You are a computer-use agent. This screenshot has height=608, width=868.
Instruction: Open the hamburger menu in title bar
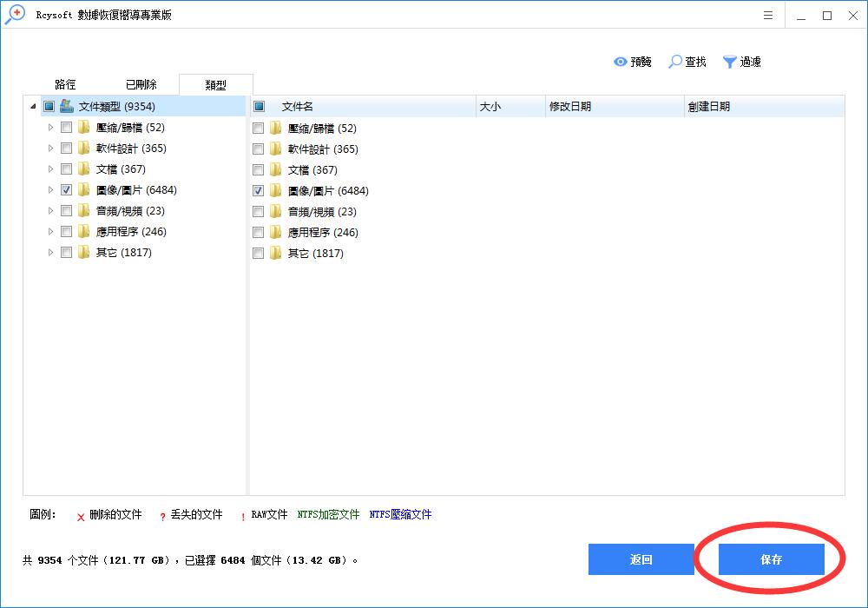[768, 16]
